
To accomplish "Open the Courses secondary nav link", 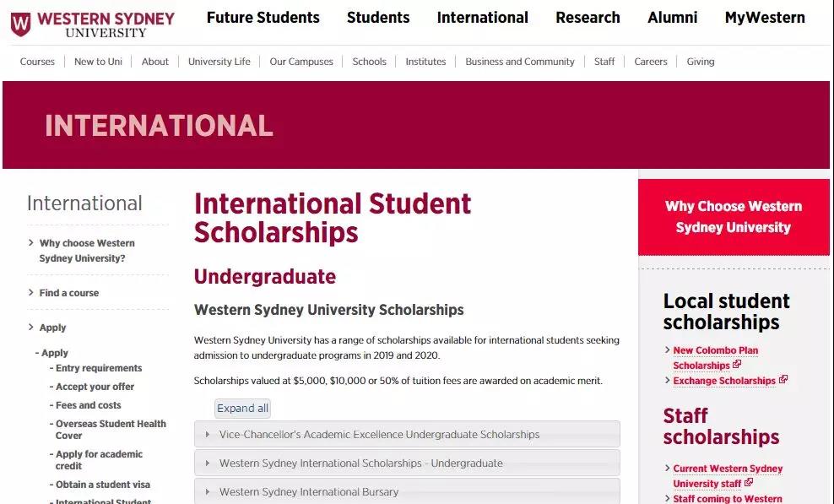I will click(37, 62).
